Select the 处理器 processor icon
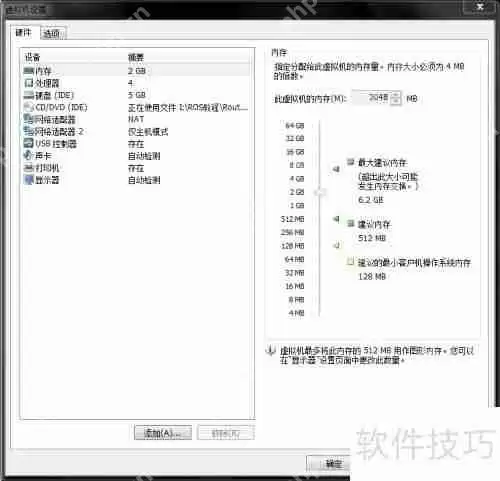 29,83
